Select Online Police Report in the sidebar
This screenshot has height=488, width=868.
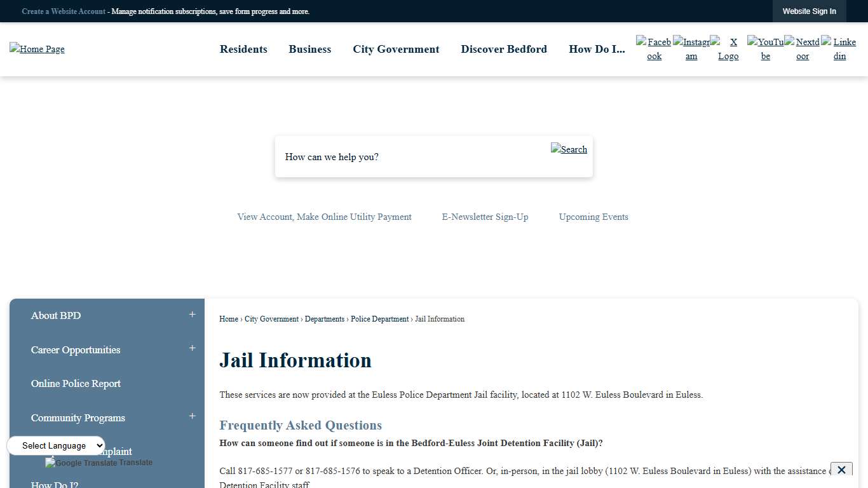click(x=76, y=384)
